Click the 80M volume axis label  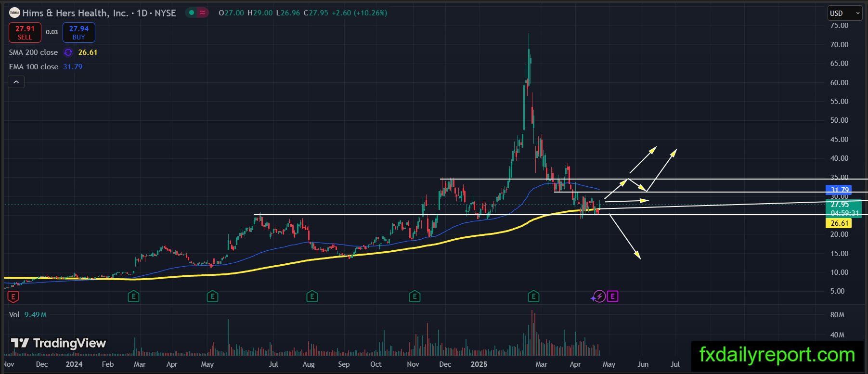point(837,315)
